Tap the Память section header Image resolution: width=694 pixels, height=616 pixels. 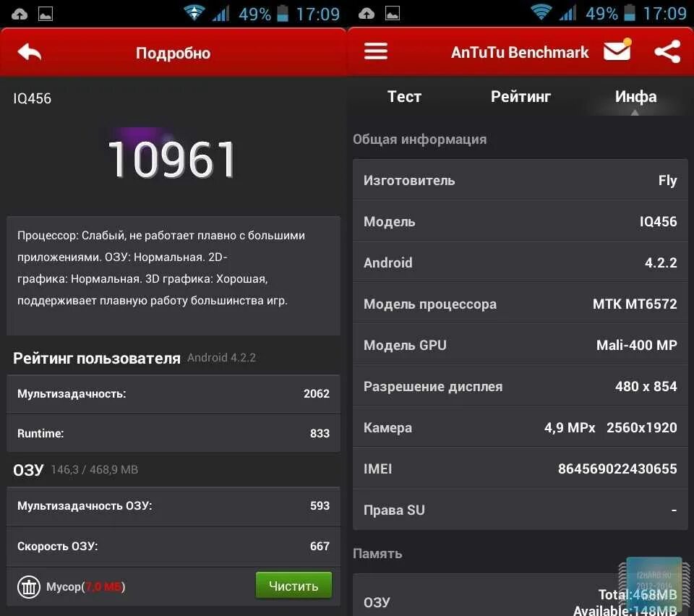pyautogui.click(x=377, y=553)
